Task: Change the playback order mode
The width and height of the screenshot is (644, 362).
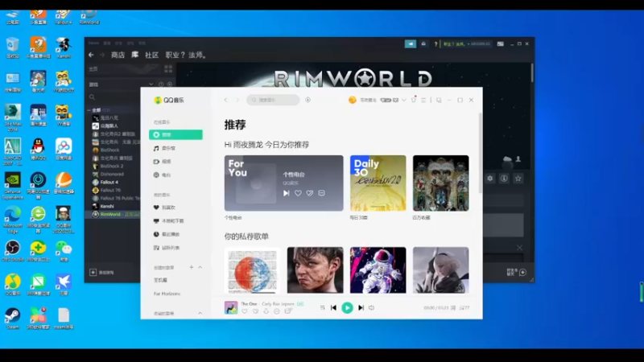Action: [323, 307]
